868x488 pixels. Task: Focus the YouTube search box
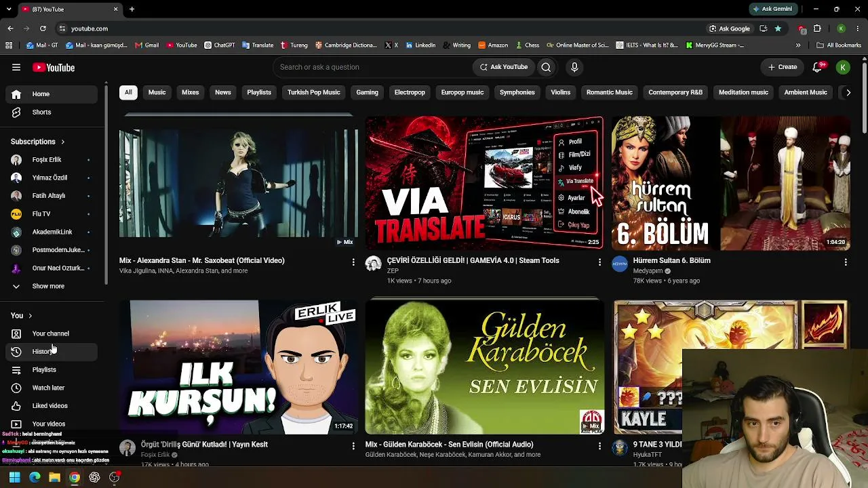tap(372, 67)
